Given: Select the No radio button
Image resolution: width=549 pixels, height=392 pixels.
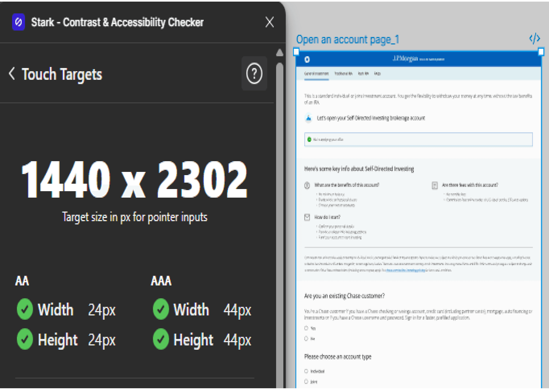Looking at the screenshot, I should [306, 338].
